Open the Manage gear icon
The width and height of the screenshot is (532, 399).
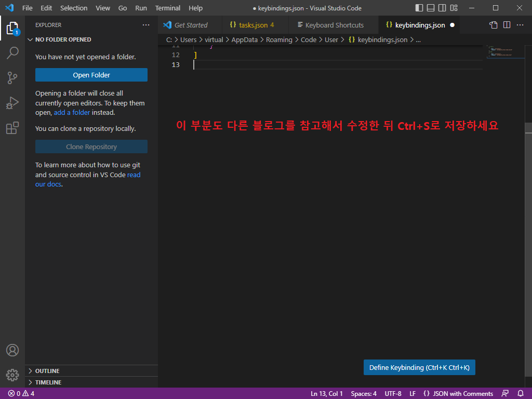[x=12, y=375]
